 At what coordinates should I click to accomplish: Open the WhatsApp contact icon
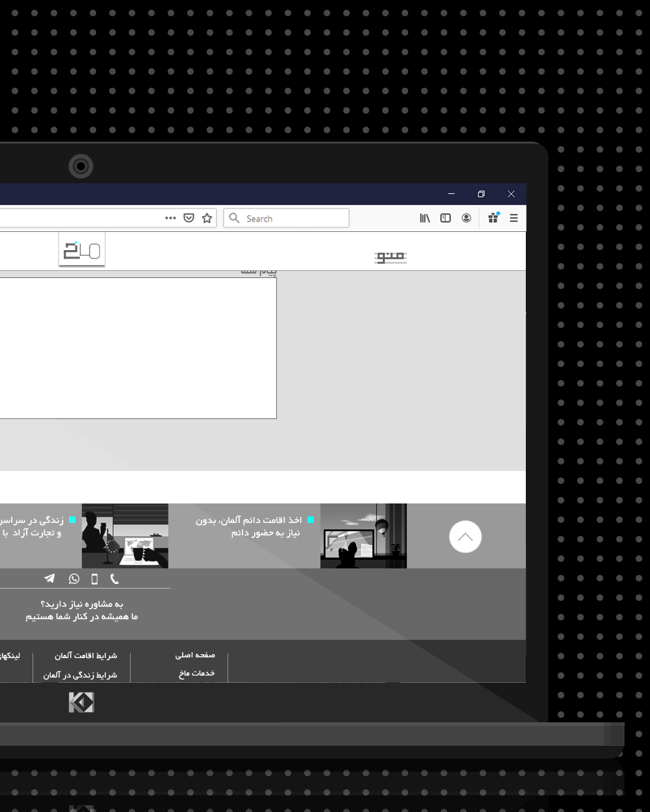click(x=74, y=578)
